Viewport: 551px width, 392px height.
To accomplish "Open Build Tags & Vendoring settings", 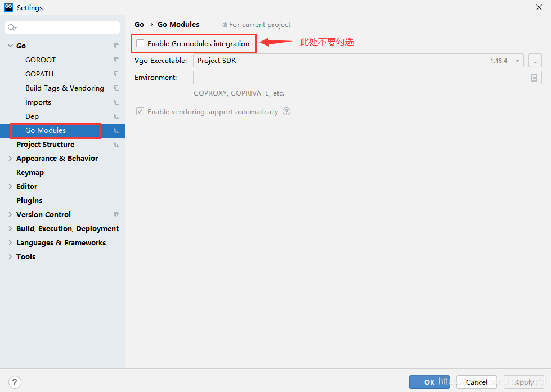I will [65, 88].
